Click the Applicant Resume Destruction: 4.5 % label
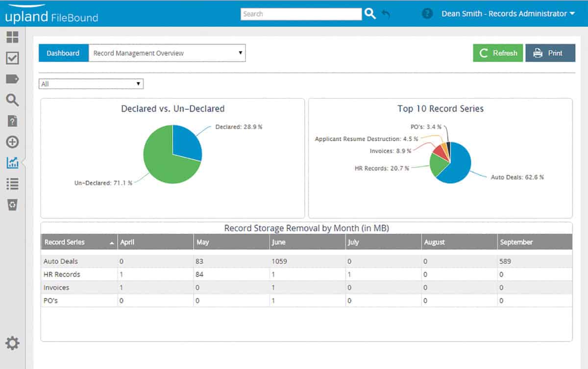Screen dimensions: 588x369 pos(366,139)
